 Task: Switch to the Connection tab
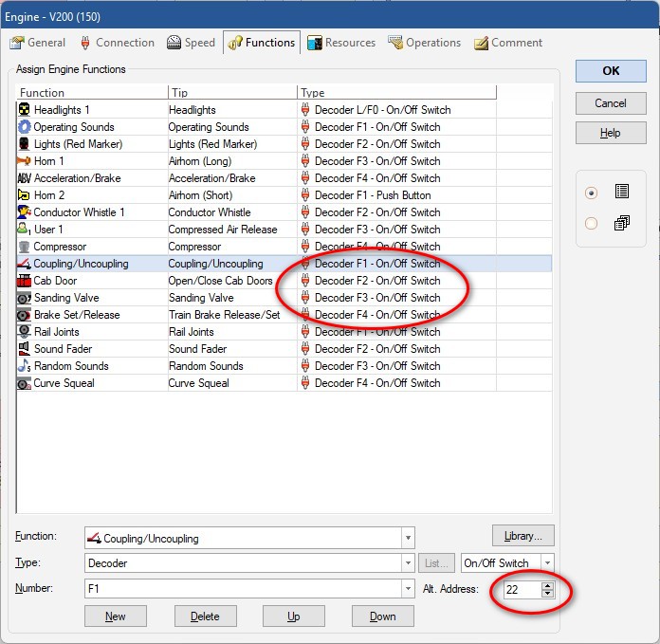117,43
